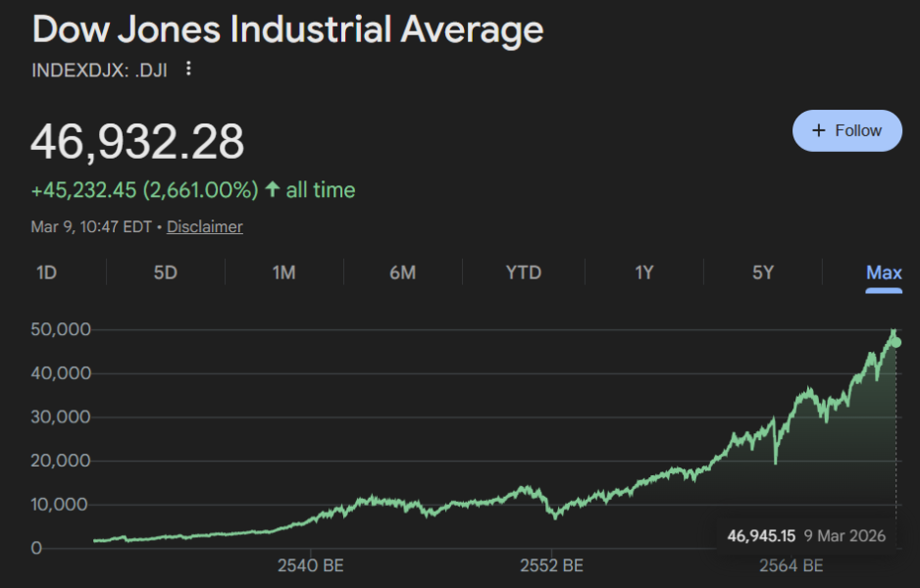The width and height of the screenshot is (920, 588).
Task: Open the Disclaimer link
Action: coord(204,226)
